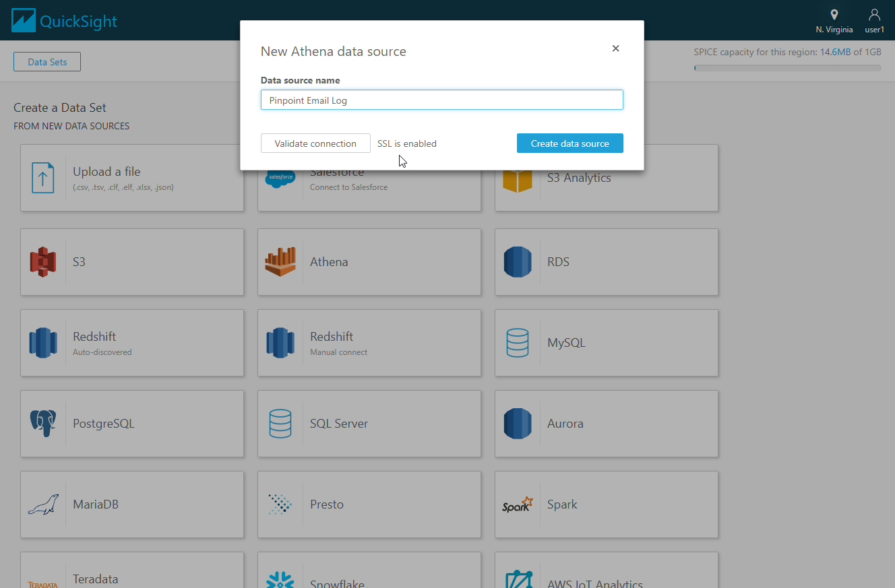The width and height of the screenshot is (895, 588).
Task: Select the SQL Server icon
Action: tap(280, 424)
